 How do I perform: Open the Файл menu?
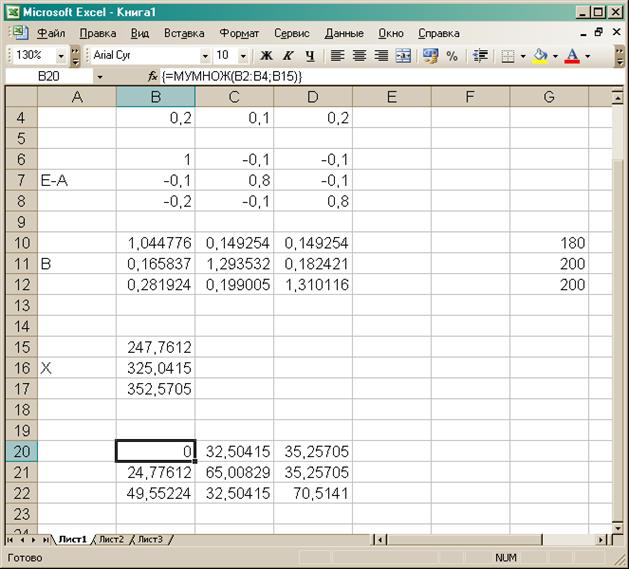tap(51, 33)
